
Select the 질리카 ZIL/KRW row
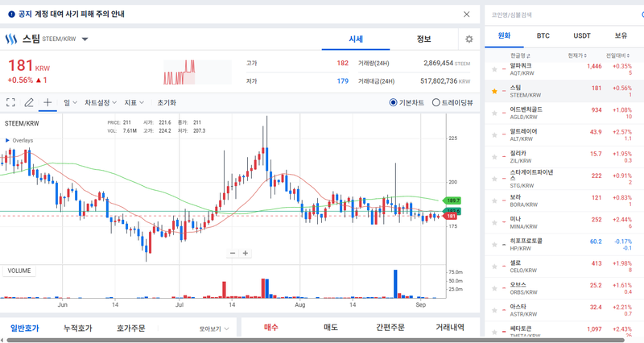(x=564, y=157)
